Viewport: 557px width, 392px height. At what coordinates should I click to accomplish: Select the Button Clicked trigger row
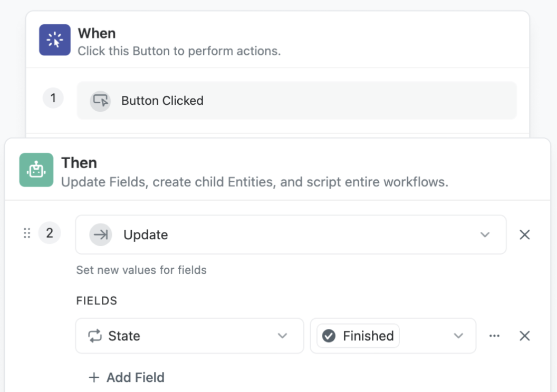(x=296, y=101)
